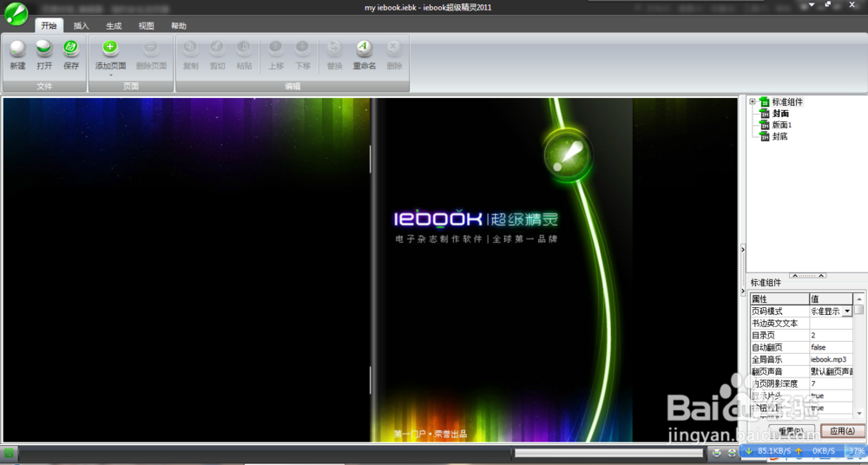Click the 复制 (Copy) icon
The width and height of the screenshot is (868, 465).
coord(190,49)
